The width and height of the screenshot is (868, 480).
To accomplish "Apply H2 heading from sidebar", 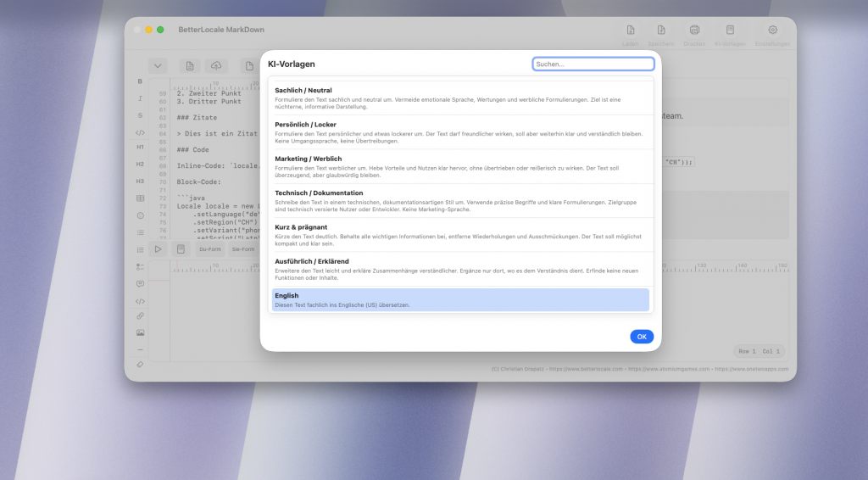I will (140, 164).
